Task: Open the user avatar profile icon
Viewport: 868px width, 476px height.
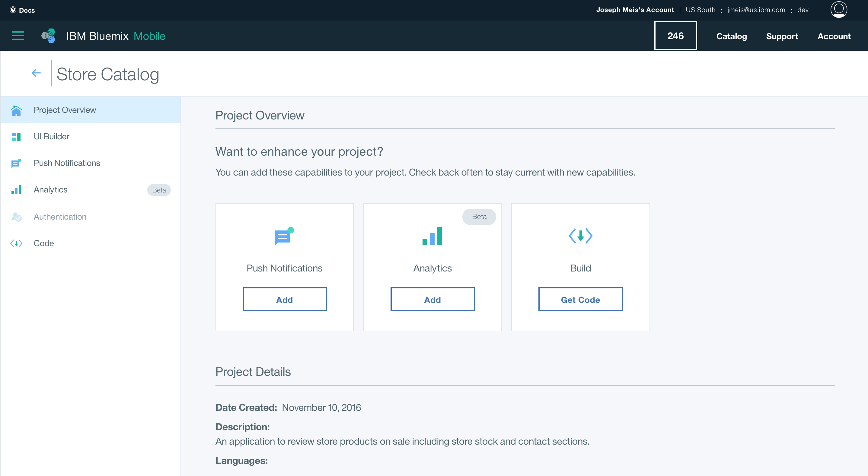Action: click(x=839, y=9)
